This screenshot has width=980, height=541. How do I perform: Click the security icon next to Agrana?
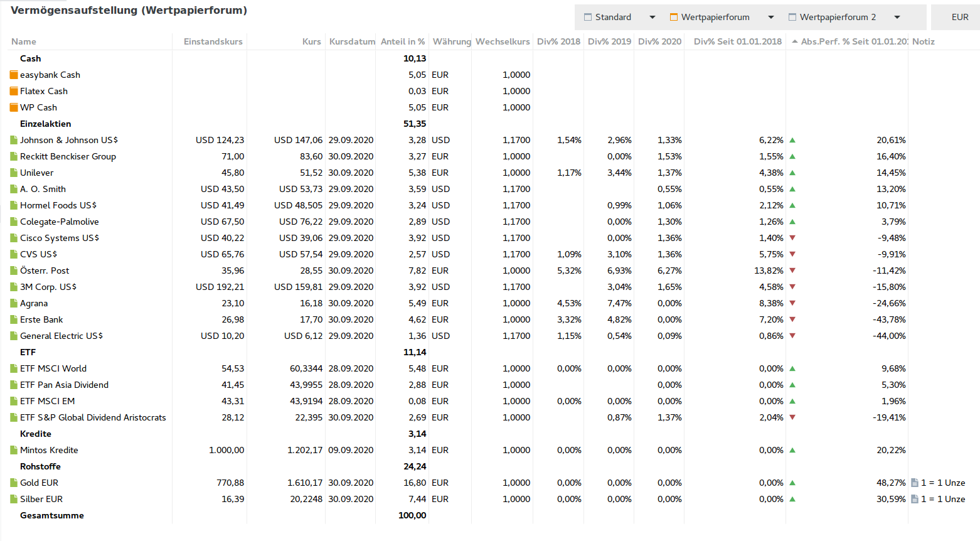click(x=14, y=303)
